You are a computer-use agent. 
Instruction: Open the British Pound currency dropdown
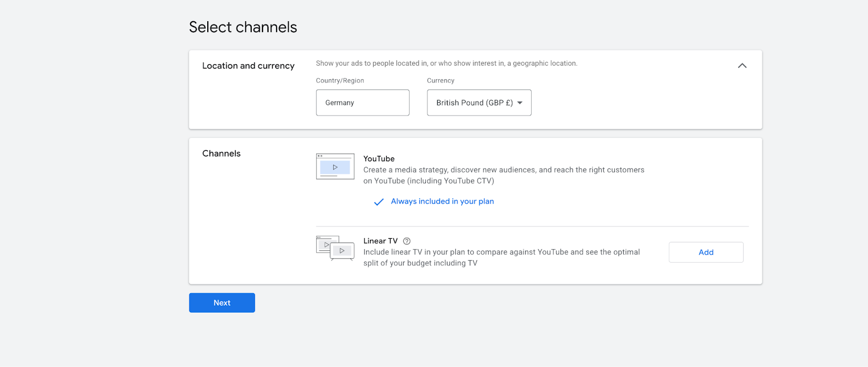(479, 103)
